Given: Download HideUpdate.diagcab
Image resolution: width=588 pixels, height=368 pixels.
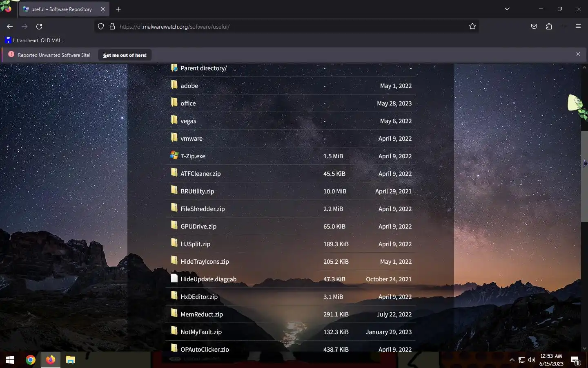Looking at the screenshot, I should (208, 279).
